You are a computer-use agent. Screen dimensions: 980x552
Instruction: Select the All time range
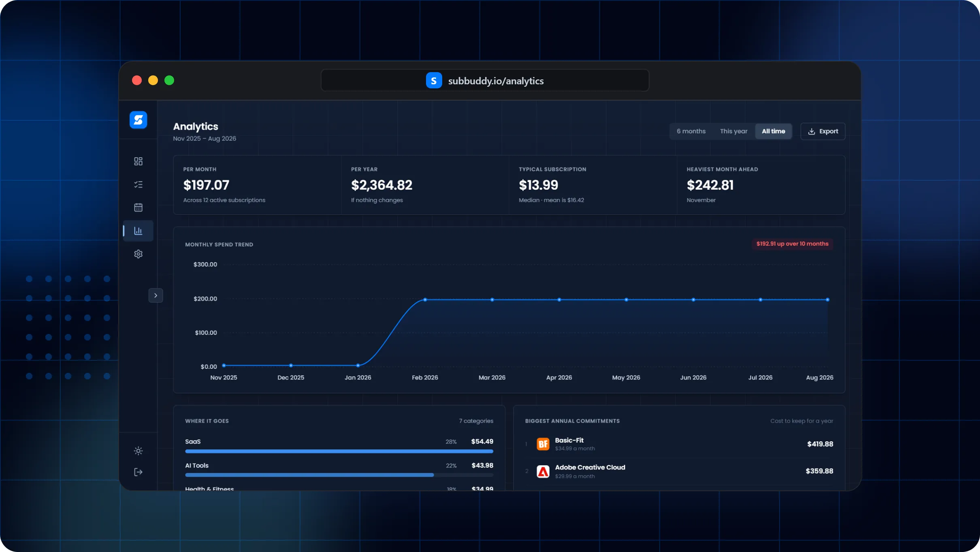(x=773, y=131)
